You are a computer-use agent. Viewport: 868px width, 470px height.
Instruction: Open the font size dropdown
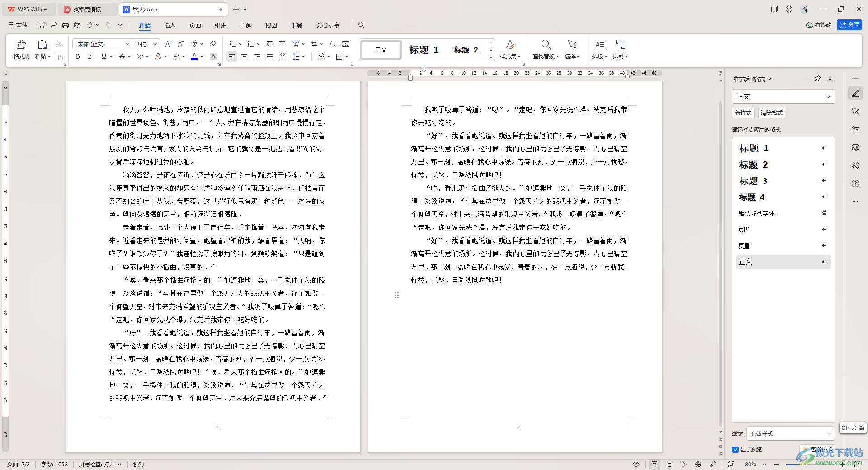[155, 44]
